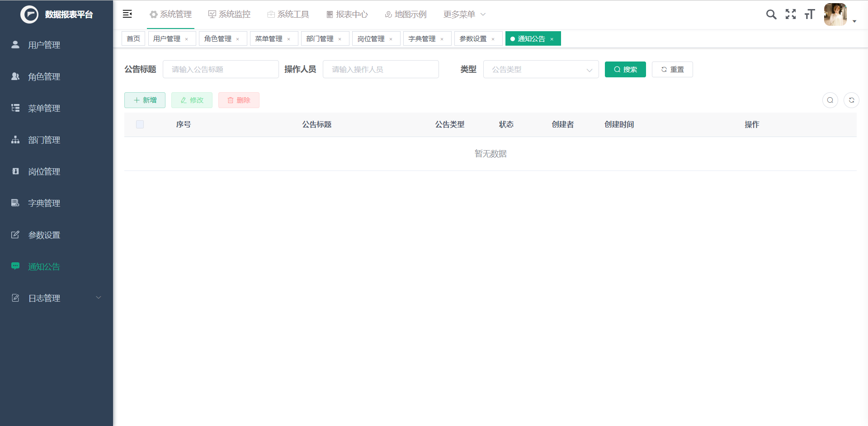Click the user avatar thumbnail

pyautogui.click(x=835, y=14)
